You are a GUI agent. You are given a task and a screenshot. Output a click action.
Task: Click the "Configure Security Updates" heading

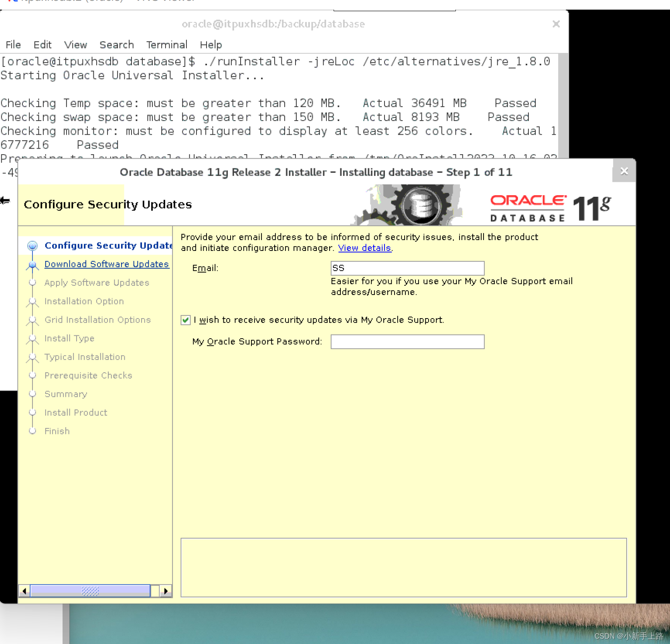(x=108, y=204)
